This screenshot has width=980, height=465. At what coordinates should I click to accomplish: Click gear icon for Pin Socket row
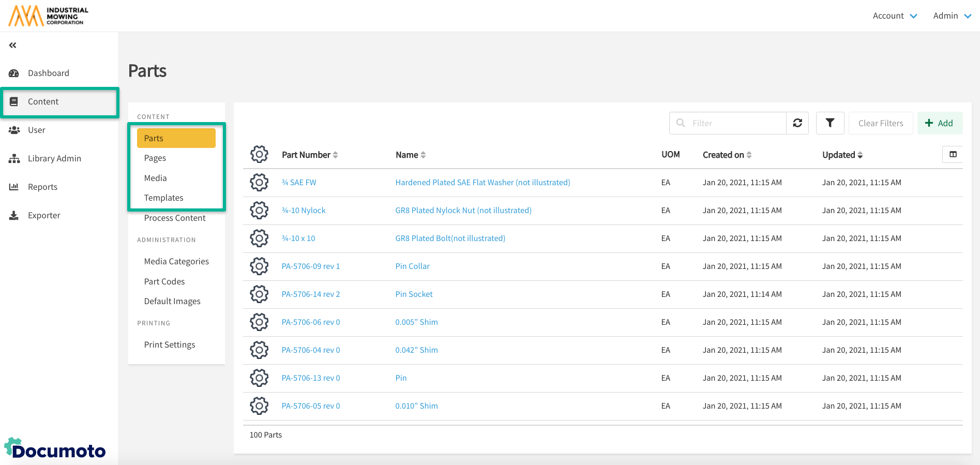[259, 294]
